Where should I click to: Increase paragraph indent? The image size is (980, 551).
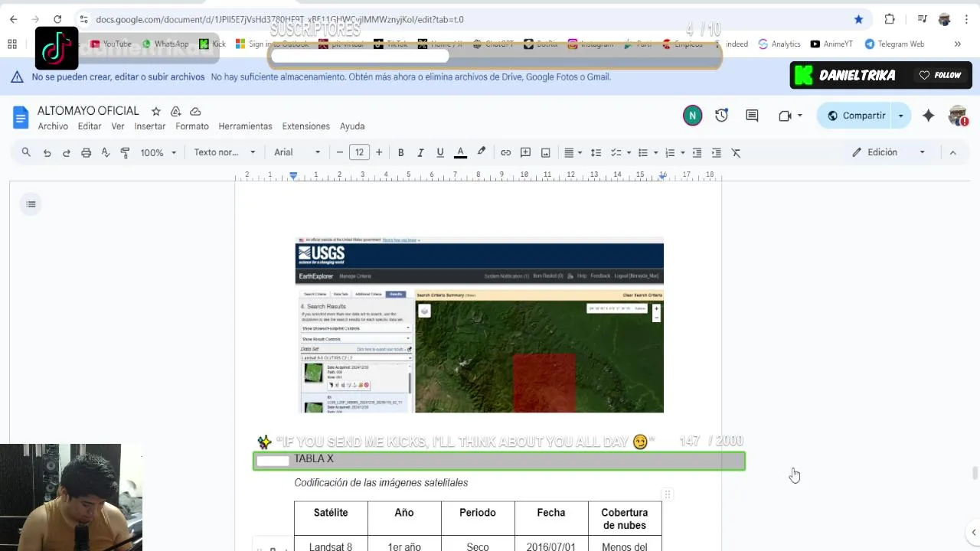click(x=716, y=152)
